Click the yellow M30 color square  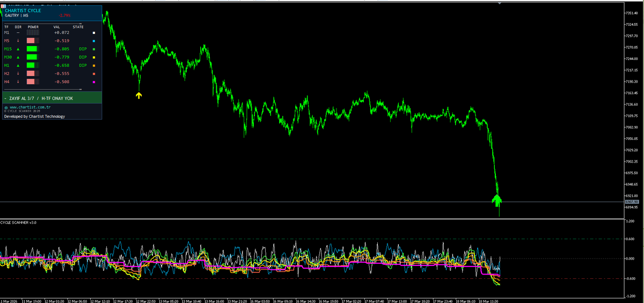pos(94,57)
